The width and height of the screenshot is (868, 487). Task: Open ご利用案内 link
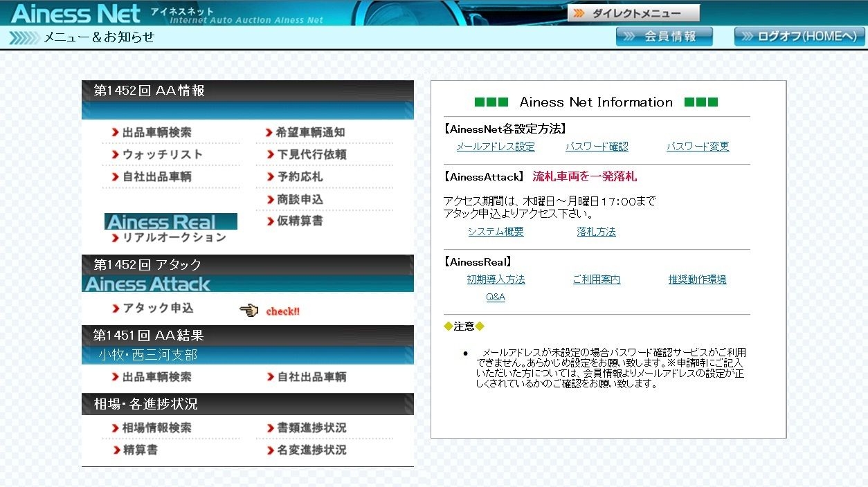(x=597, y=279)
